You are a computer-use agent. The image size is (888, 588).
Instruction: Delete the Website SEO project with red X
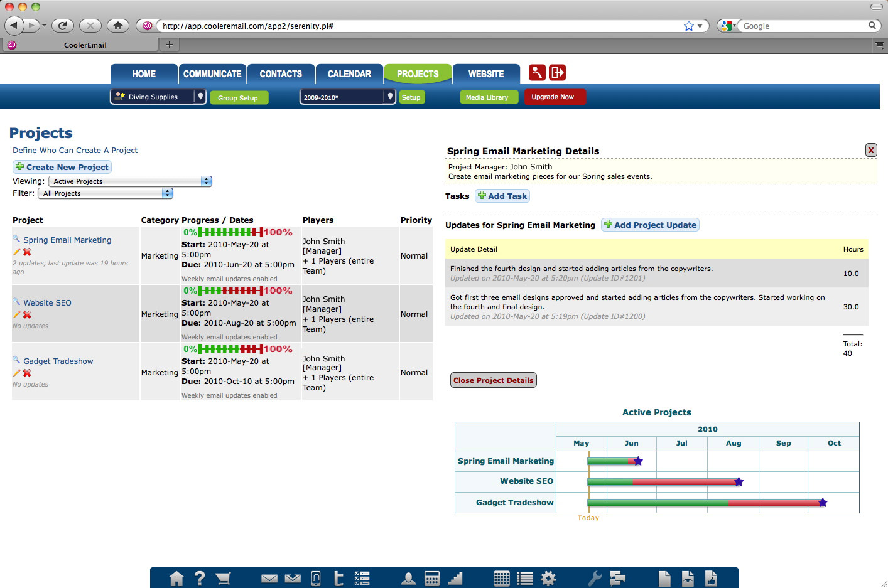click(x=27, y=314)
